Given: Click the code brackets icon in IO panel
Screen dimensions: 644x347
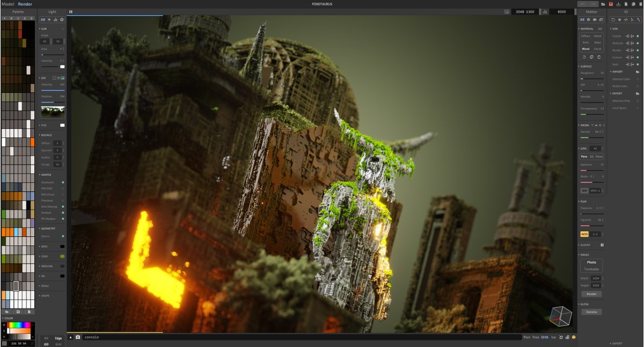Looking at the screenshot, I should (x=626, y=19).
